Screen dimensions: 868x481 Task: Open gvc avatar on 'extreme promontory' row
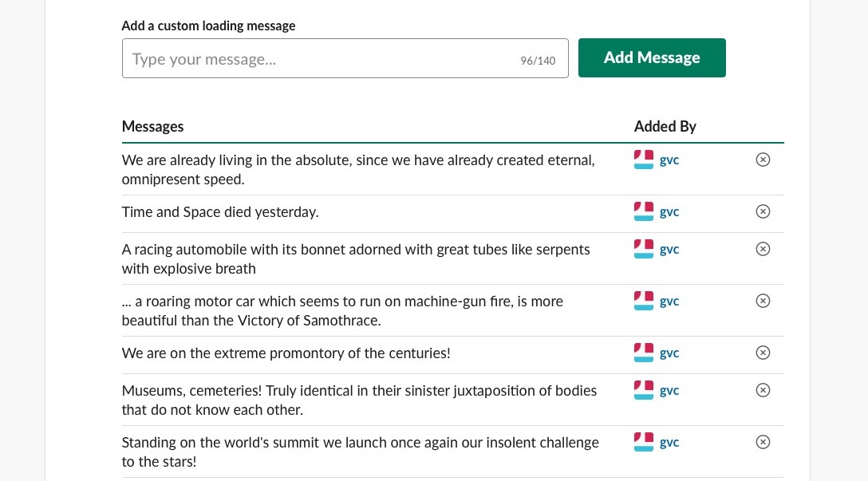643,353
